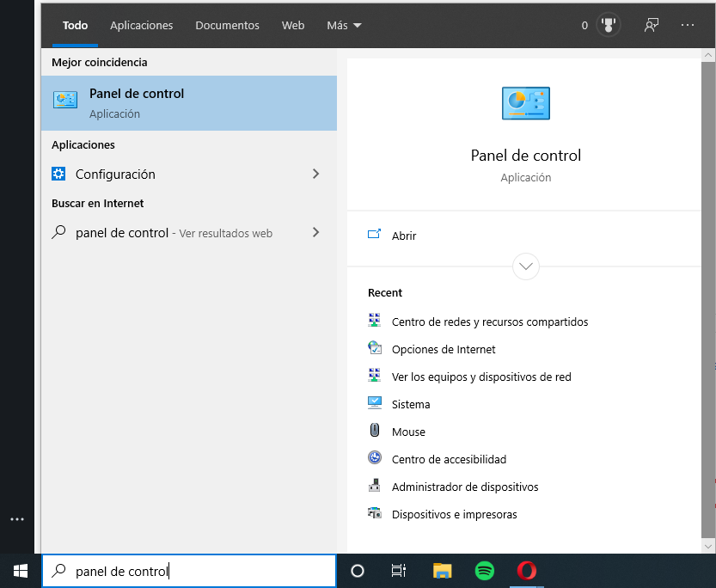Click the rewards trophy medal icon
The image size is (716, 588).
click(609, 26)
